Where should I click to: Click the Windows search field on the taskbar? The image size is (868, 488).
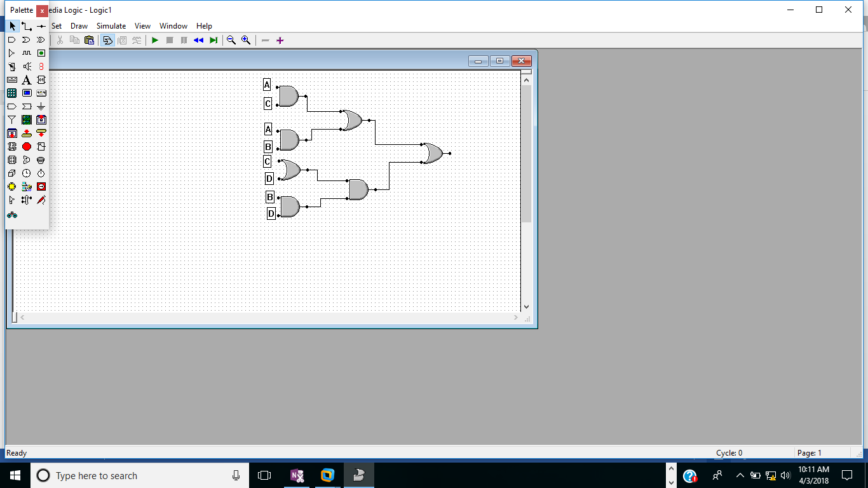(x=127, y=475)
